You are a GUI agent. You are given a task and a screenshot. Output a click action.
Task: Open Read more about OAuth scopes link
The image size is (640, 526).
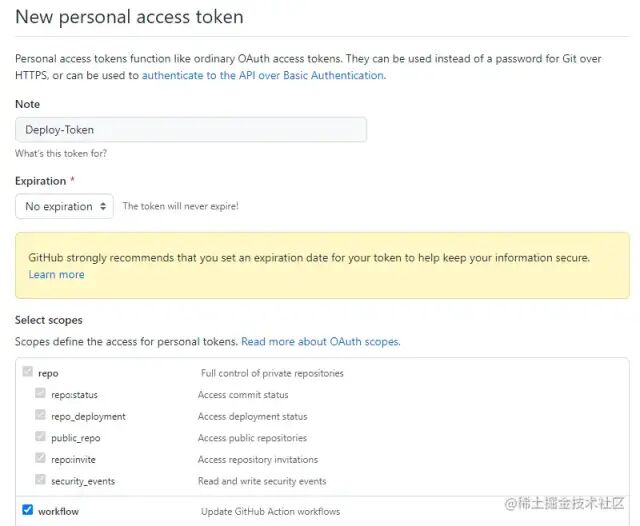(320, 341)
